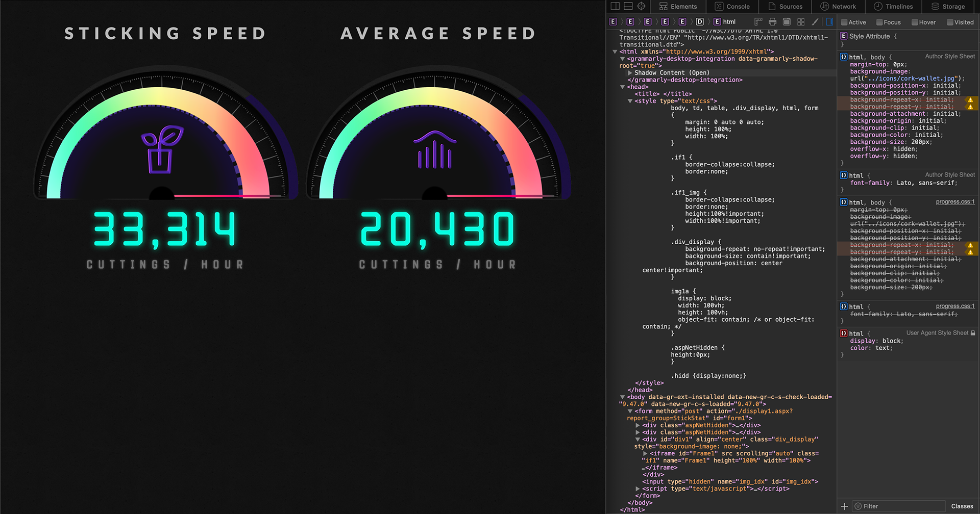Image resolution: width=980 pixels, height=514 pixels.
Task: Click the warning icon on the struck-through background-repeat-x line
Action: [970, 245]
